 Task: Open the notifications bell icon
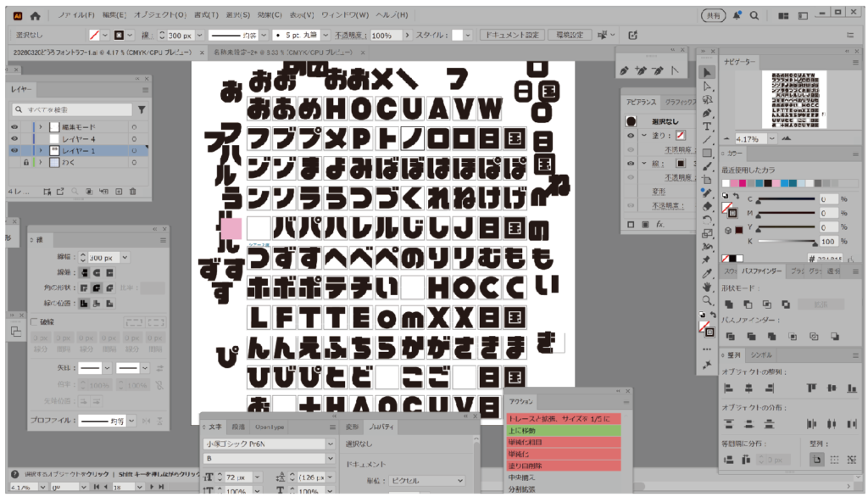point(737,15)
